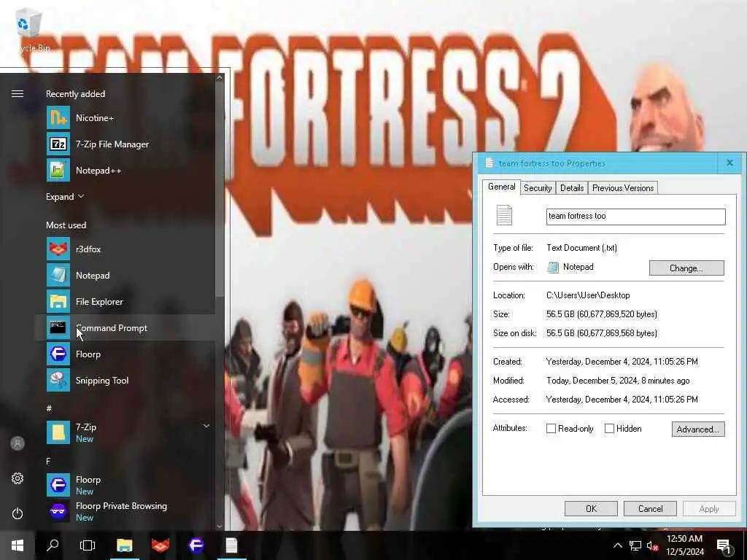Image resolution: width=747 pixels, height=560 pixels.
Task: Switch to File Explorer on taskbar
Action: click(x=124, y=545)
